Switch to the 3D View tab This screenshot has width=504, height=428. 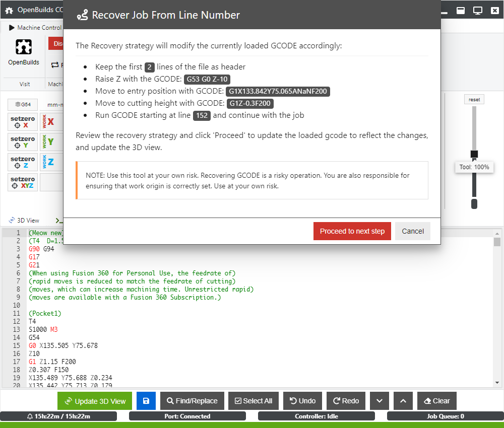(24, 220)
